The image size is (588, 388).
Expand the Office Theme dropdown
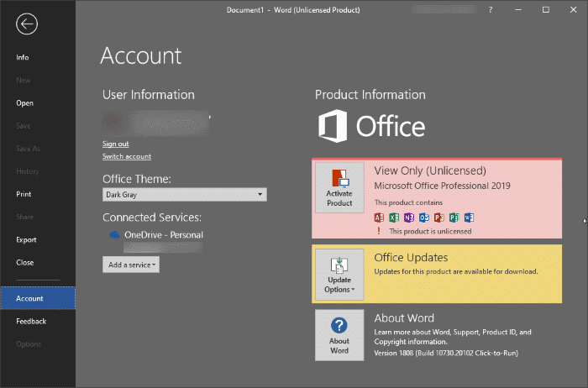[185, 195]
